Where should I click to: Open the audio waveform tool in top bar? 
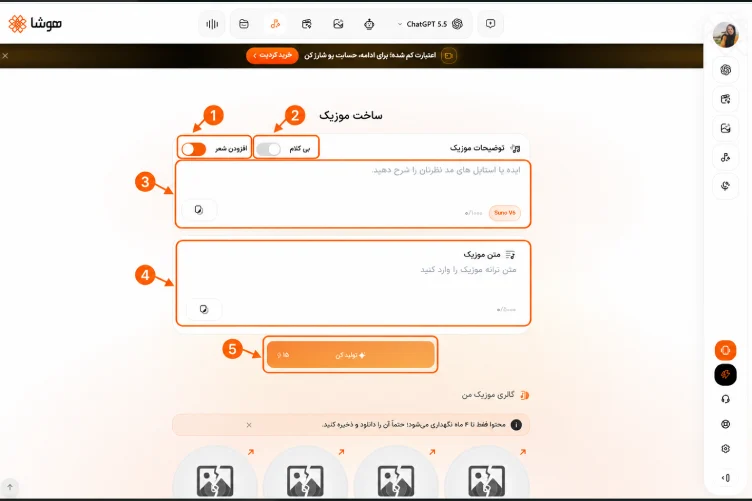pos(212,24)
